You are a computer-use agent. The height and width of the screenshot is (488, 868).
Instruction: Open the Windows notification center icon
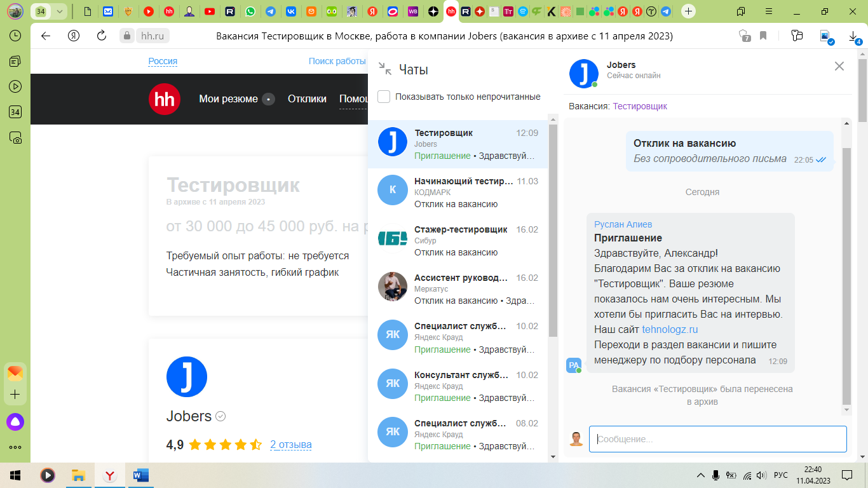[x=847, y=475]
